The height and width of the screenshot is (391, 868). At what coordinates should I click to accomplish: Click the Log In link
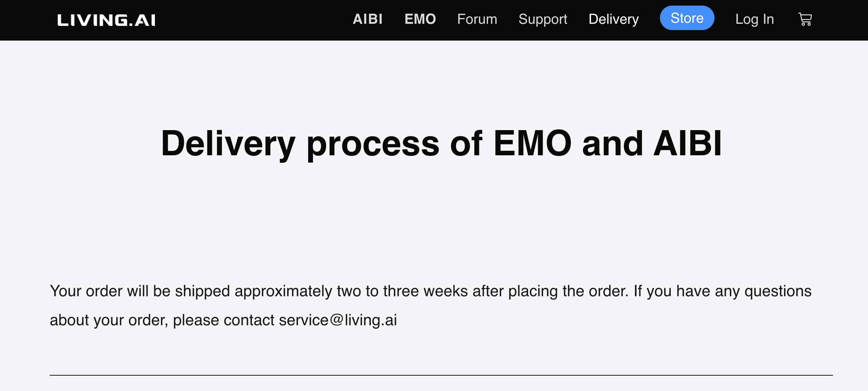(x=754, y=19)
